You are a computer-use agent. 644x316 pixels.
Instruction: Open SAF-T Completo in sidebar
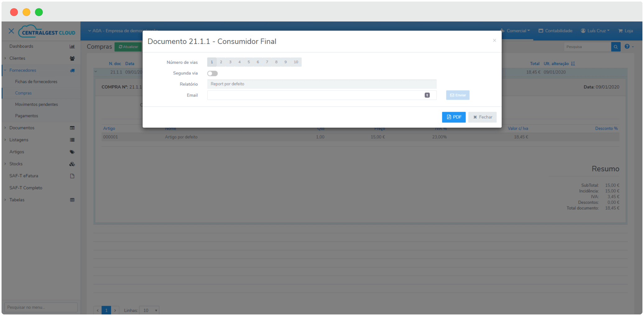(x=26, y=188)
